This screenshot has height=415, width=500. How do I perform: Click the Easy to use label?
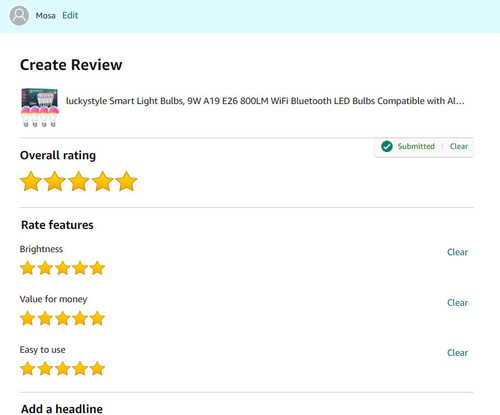42,350
